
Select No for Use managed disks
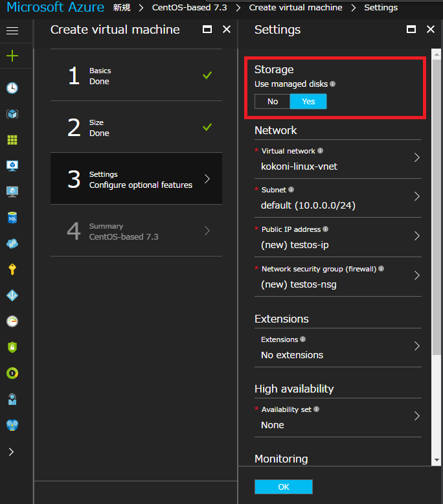pos(273,102)
